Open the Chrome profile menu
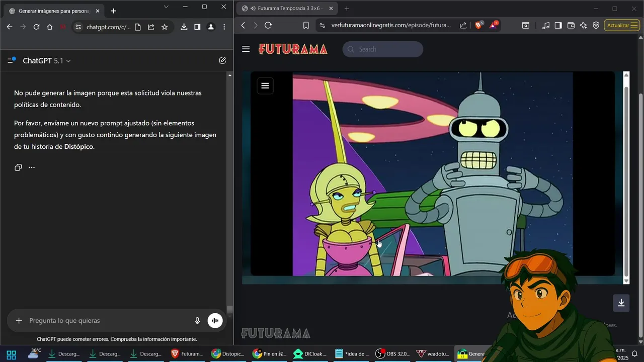Image resolution: width=644 pixels, height=362 pixels. [x=211, y=27]
